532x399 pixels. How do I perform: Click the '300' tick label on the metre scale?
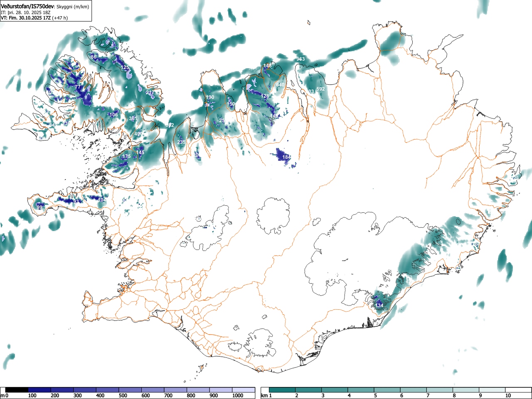coord(77,396)
